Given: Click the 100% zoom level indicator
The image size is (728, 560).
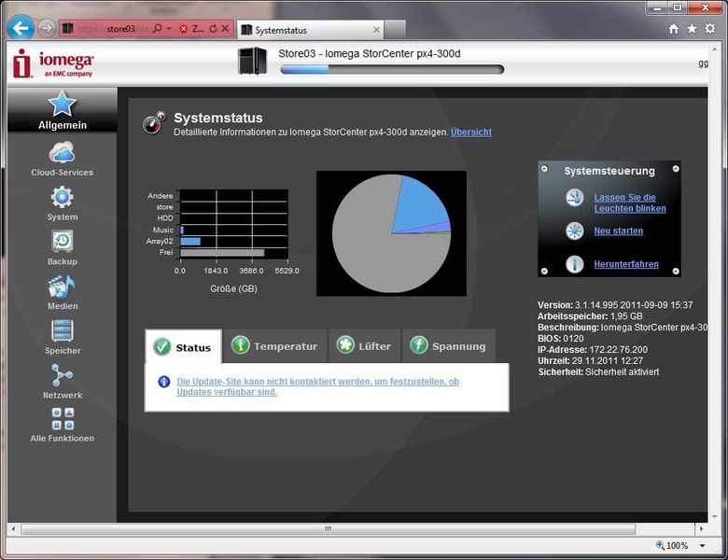Looking at the screenshot, I should pyautogui.click(x=672, y=546).
